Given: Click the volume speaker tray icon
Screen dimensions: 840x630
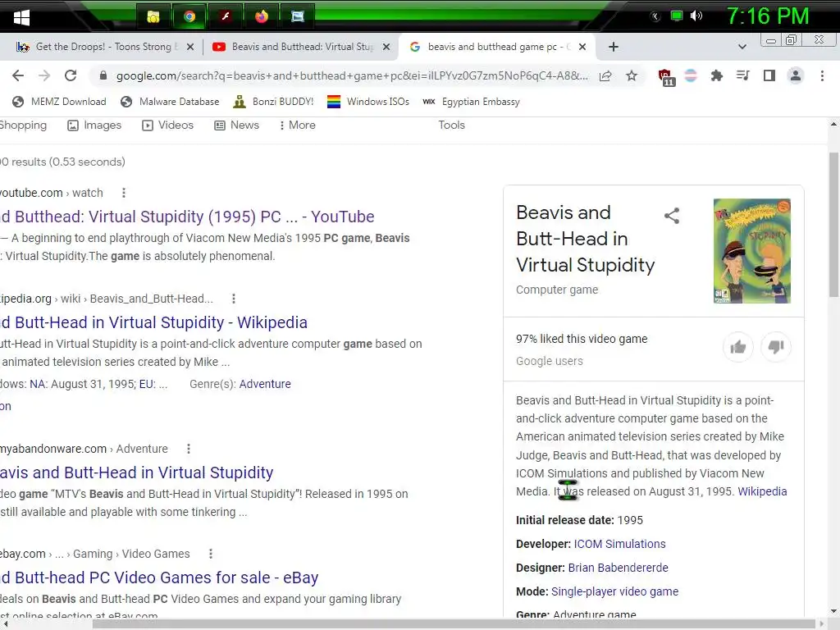Looking at the screenshot, I should click(696, 16).
